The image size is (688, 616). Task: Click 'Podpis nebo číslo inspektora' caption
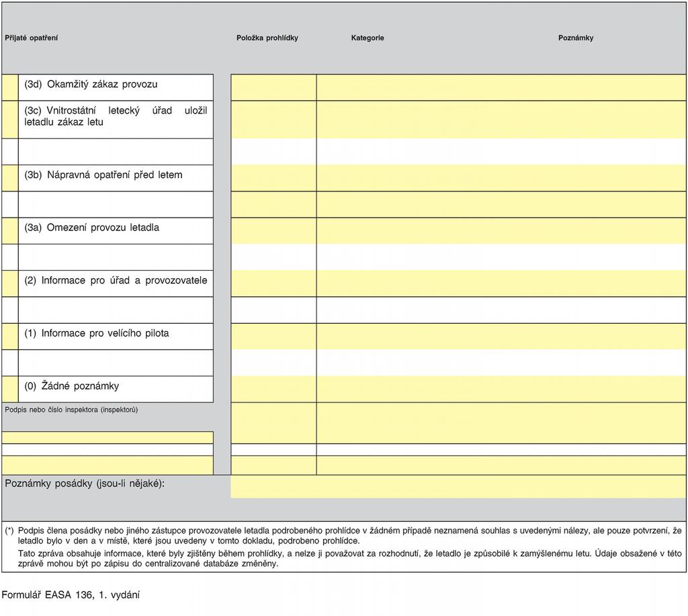point(71,410)
